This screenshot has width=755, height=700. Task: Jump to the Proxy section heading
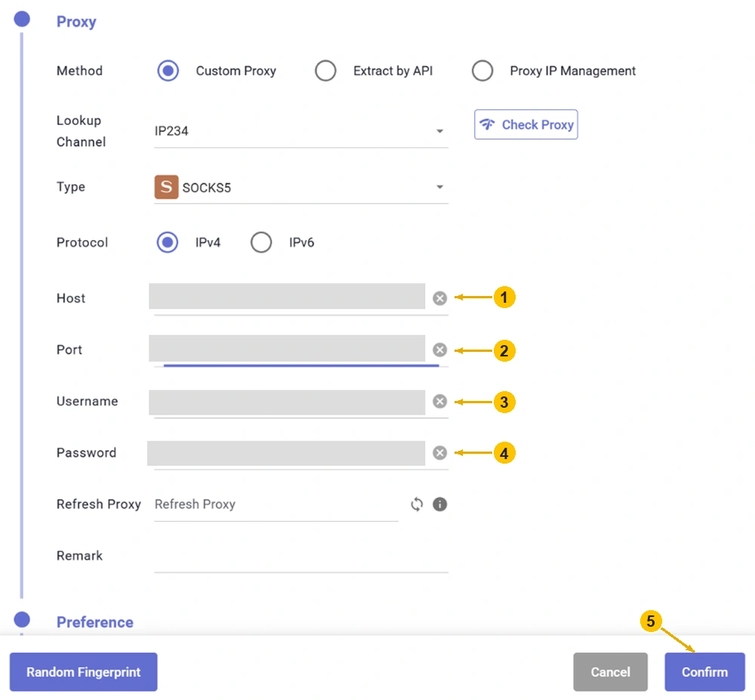[x=76, y=22]
